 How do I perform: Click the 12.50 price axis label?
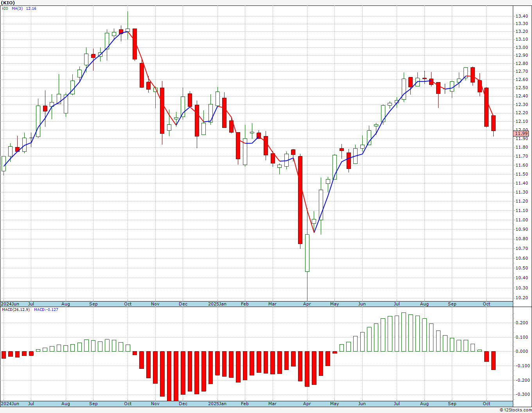(x=521, y=88)
